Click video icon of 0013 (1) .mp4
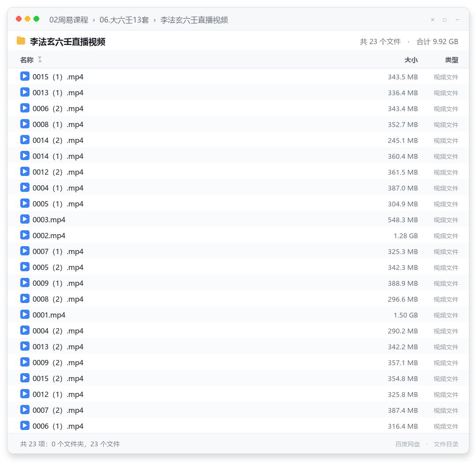The image size is (476, 464). point(25,92)
